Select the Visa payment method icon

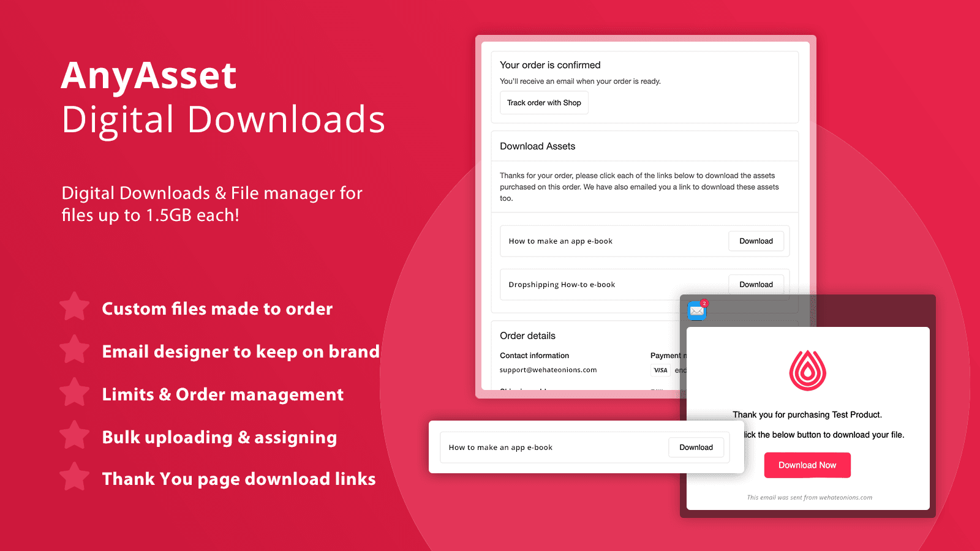coord(660,370)
